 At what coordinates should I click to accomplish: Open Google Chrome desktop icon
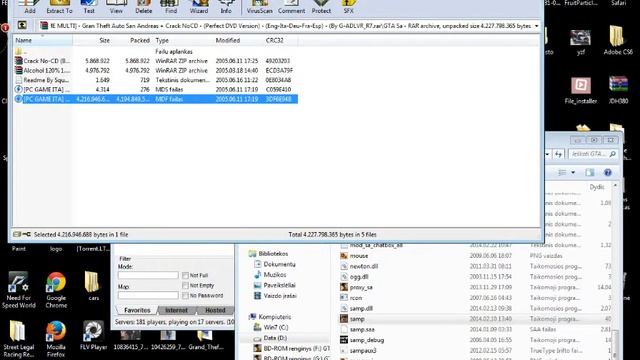(x=56, y=290)
